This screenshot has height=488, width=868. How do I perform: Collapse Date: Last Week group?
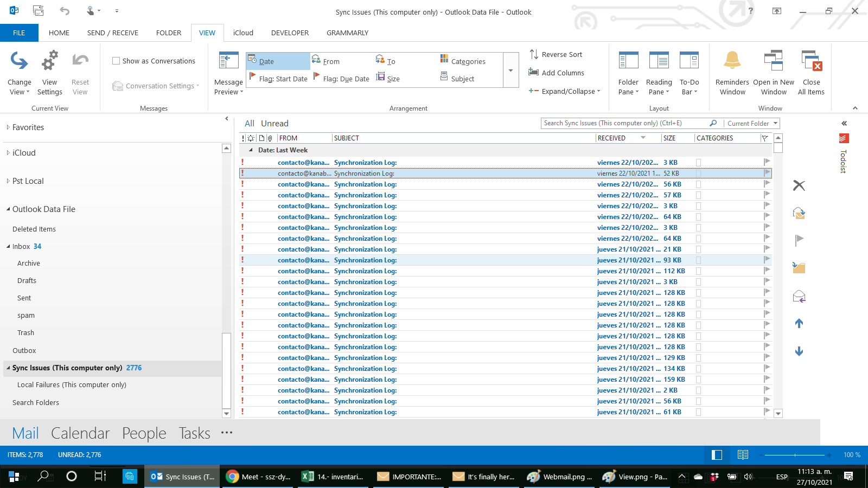(251, 150)
